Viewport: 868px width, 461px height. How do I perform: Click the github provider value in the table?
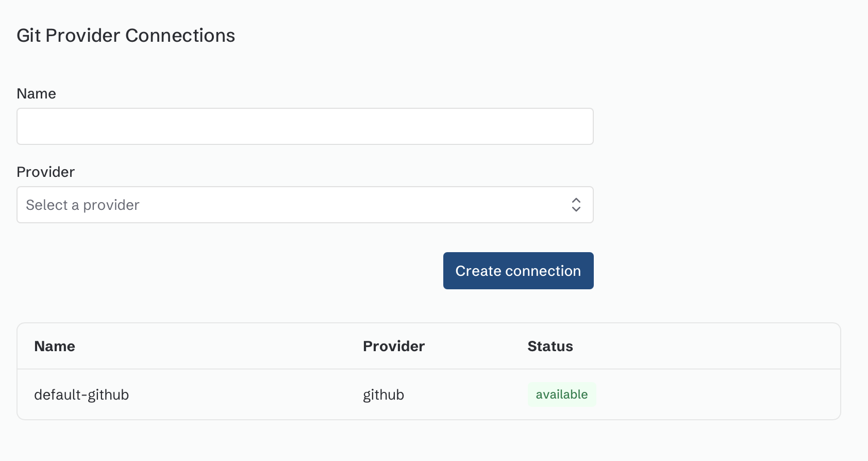point(383,394)
